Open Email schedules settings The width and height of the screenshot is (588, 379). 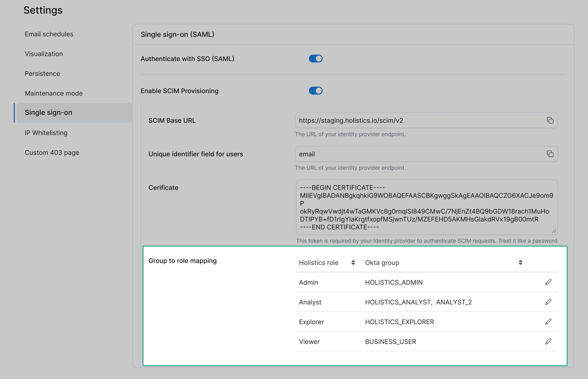pos(49,34)
